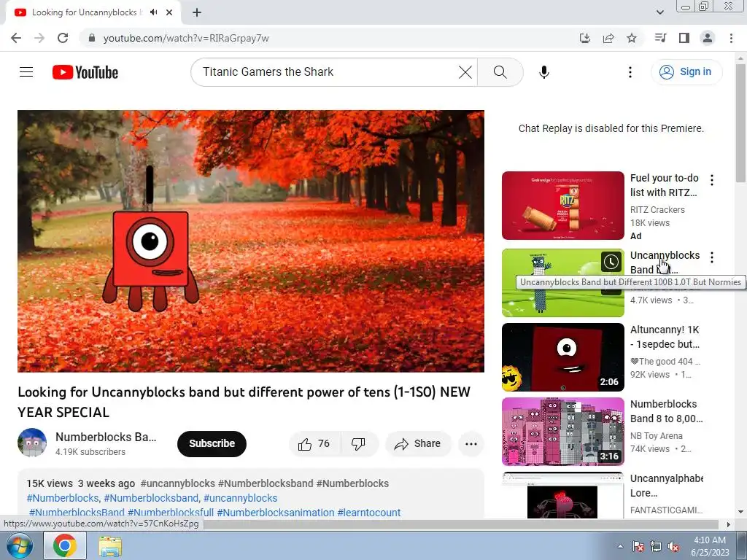Open options menu for RITZ ad
The width and height of the screenshot is (747, 560).
coord(712,180)
